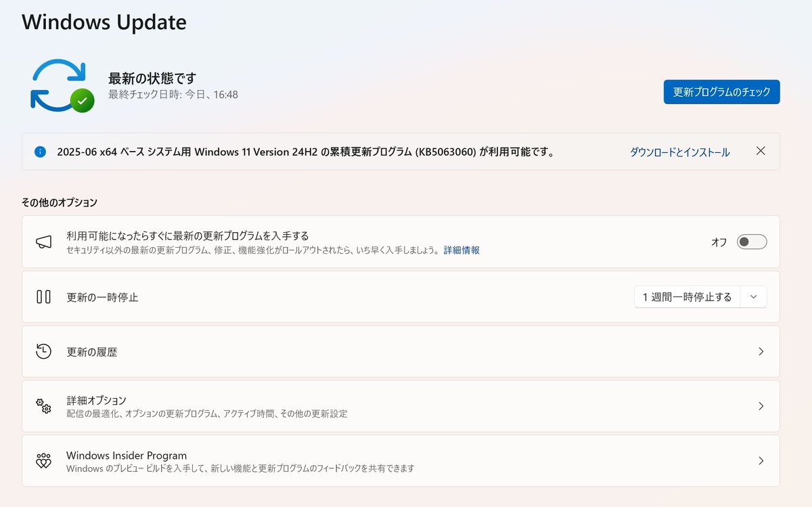
Task: Click the オフ toggle state label
Action: coord(719,242)
